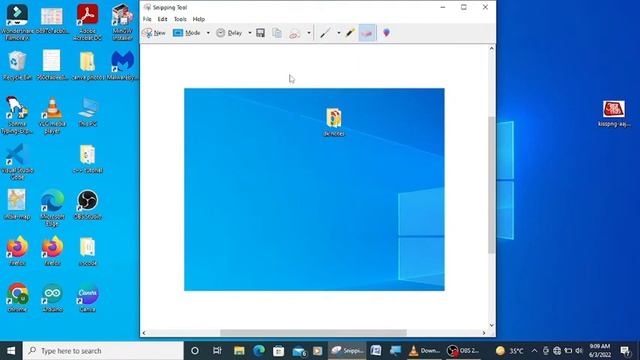Select the Adobe Acrobat DC desktop icon
Screen dimensions: 640x360
coord(87,22)
